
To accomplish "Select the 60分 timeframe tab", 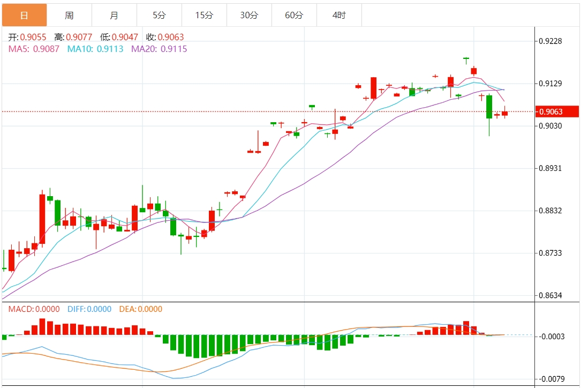I will [295, 15].
